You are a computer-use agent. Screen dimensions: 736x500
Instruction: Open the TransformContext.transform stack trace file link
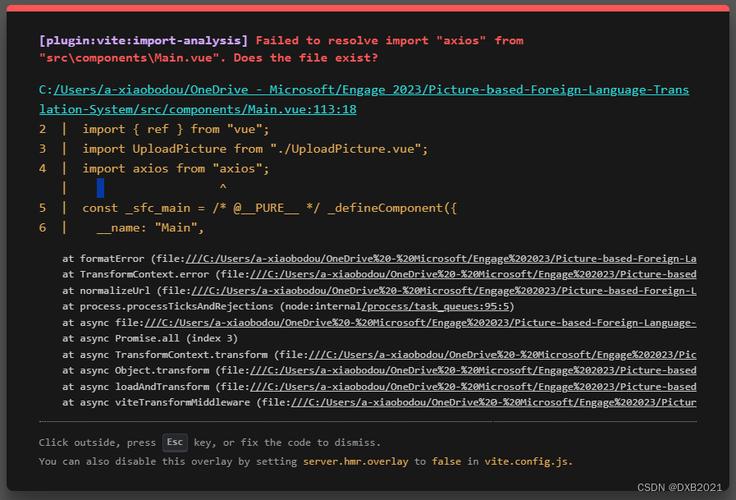click(x=500, y=354)
